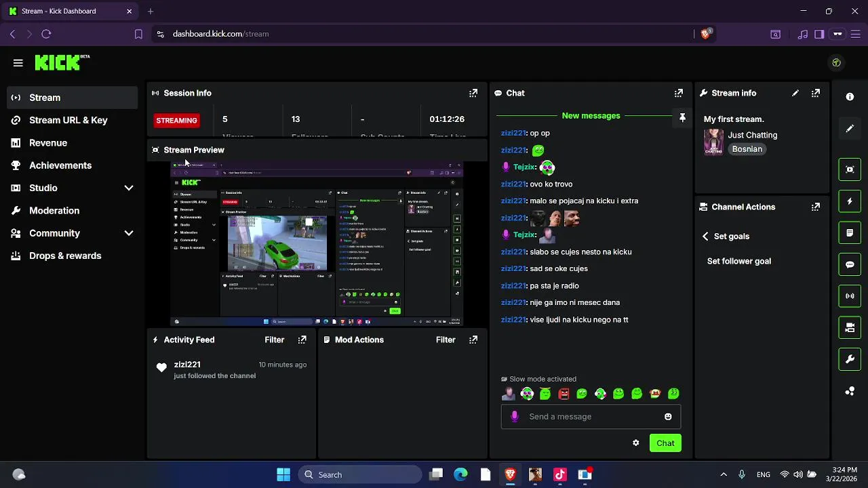Pick the red angry face emote
The height and width of the screenshot is (488, 868).
564,394
